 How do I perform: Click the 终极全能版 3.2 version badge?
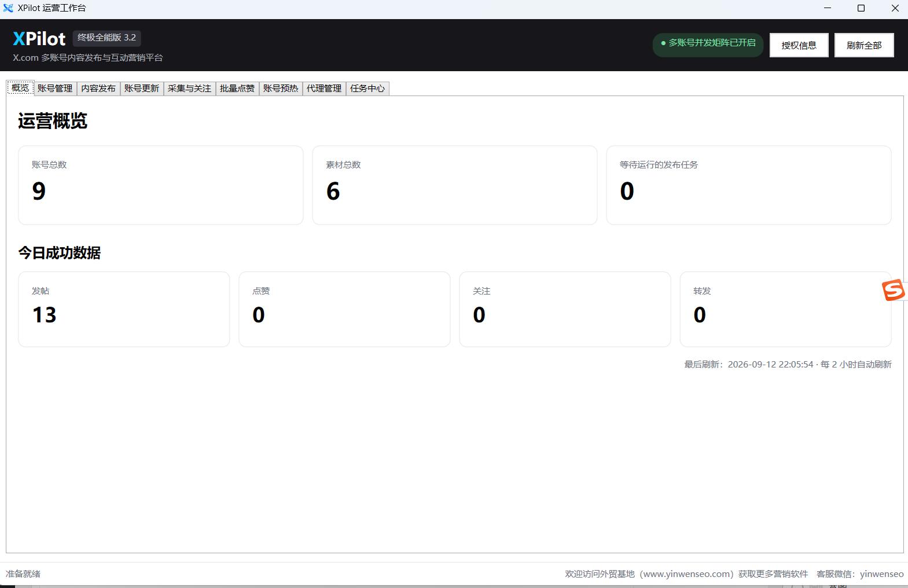click(106, 38)
